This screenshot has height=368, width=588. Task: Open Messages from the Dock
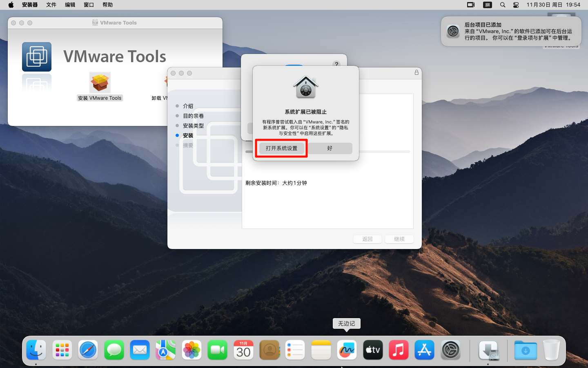click(114, 350)
